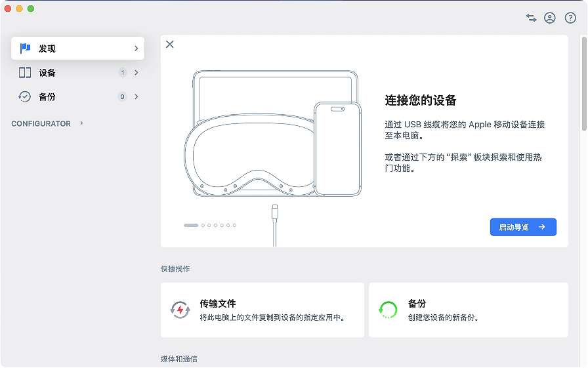Click the blue flag icon beside 发现
The height and width of the screenshot is (368, 588).
(25, 49)
